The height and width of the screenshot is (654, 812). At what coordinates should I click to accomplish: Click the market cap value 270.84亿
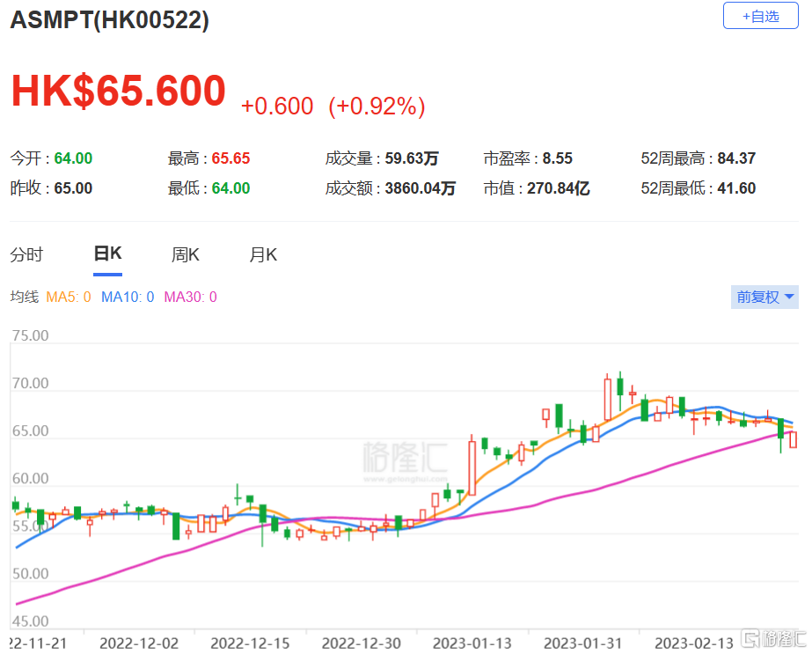(559, 188)
